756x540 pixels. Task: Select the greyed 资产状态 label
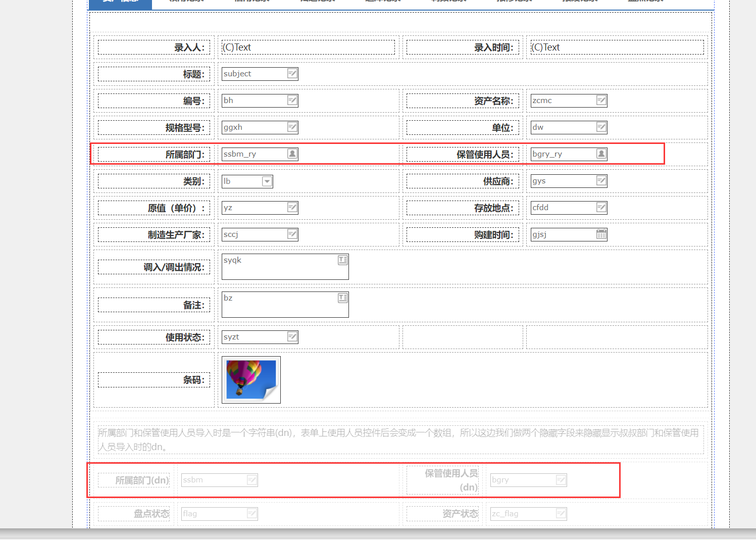pos(443,514)
